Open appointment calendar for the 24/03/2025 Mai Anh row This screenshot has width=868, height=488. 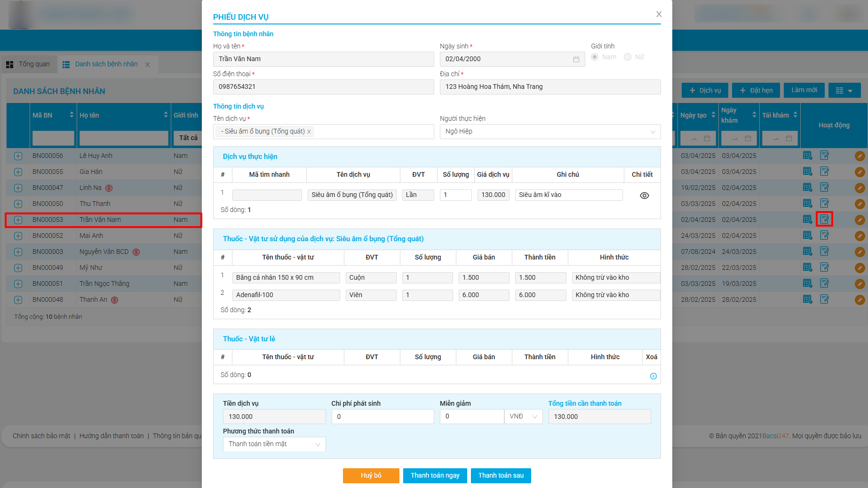pos(807,236)
